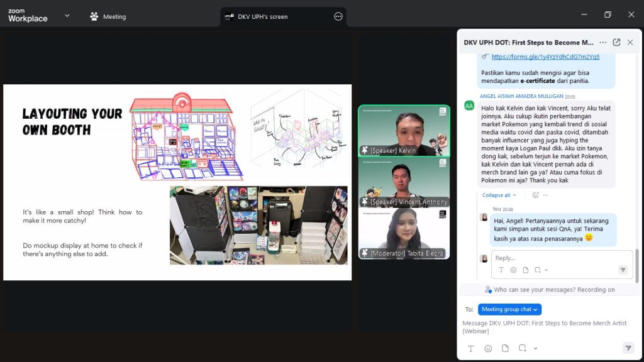Click Who can see your messages link
The height and width of the screenshot is (362, 644).
pos(545,290)
